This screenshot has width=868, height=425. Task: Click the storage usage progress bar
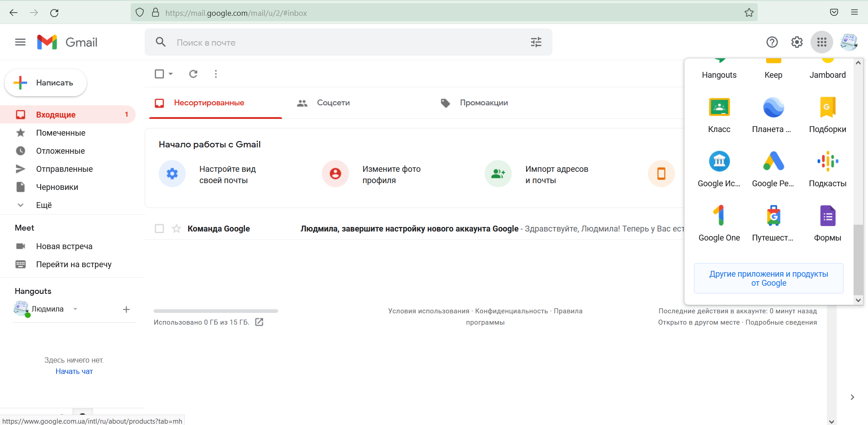216,311
